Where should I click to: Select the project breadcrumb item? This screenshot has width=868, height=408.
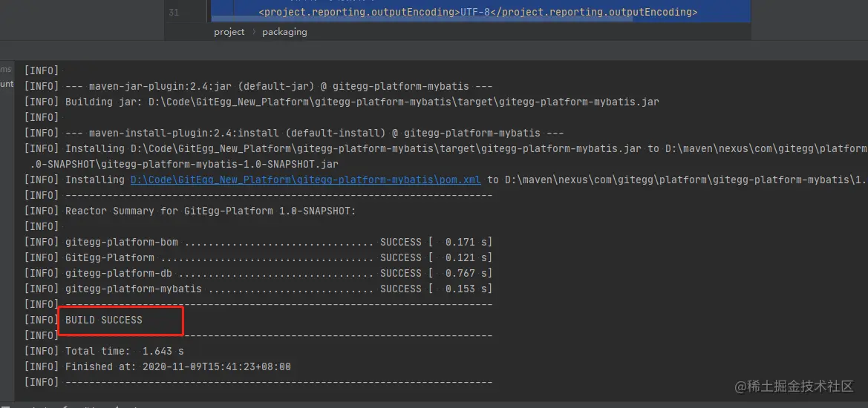point(229,32)
